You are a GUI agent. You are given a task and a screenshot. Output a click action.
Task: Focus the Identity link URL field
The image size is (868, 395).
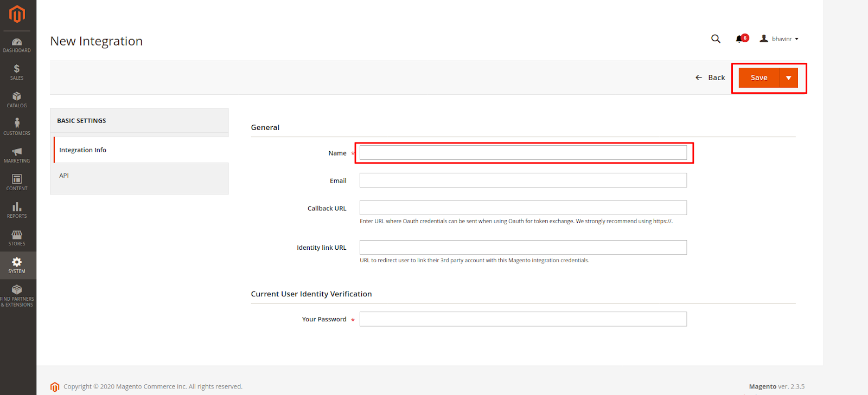(x=523, y=248)
